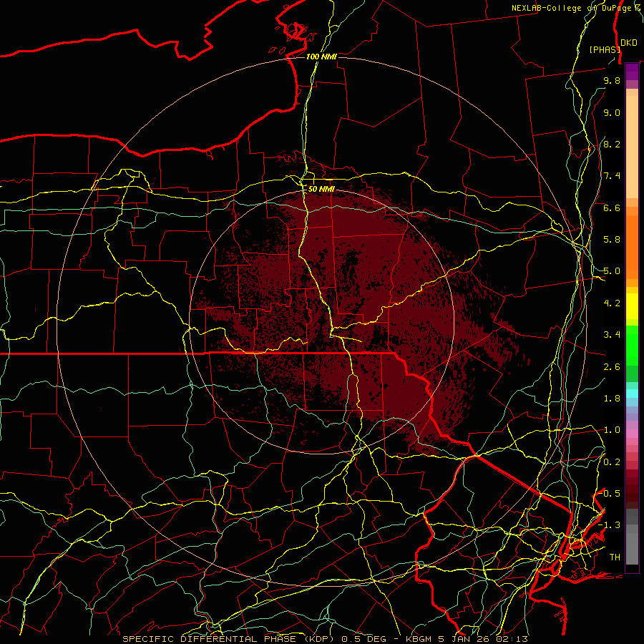
Task: Click the 0.2 legend value
Action: click(612, 462)
